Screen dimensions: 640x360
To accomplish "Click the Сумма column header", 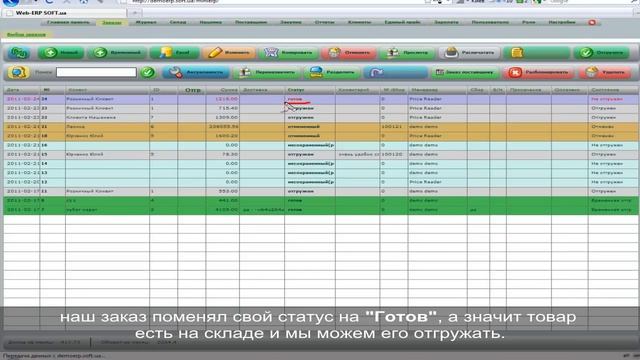I will click(222, 90).
